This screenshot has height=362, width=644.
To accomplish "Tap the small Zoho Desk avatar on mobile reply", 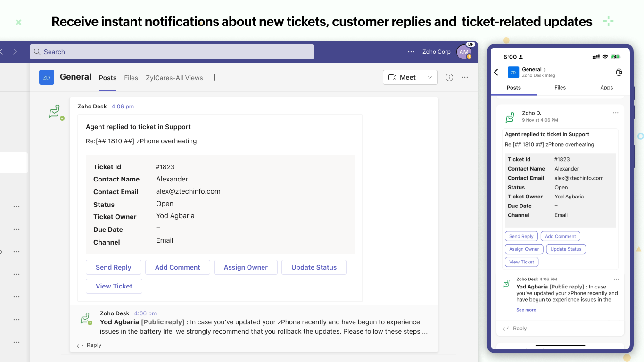I will click(506, 283).
